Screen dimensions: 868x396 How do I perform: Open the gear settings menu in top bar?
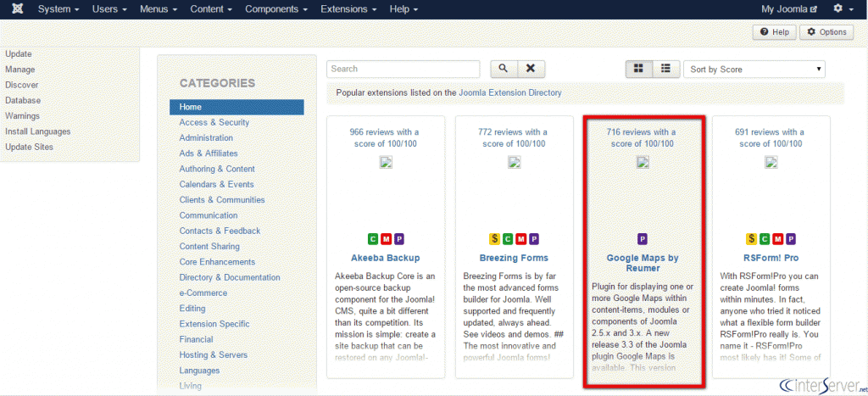[x=842, y=8]
